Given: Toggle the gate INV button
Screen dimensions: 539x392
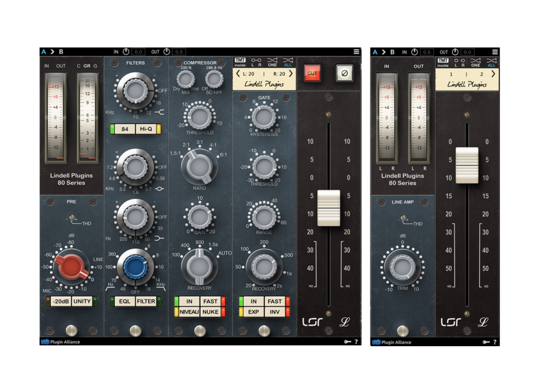Looking at the screenshot, I should (275, 312).
